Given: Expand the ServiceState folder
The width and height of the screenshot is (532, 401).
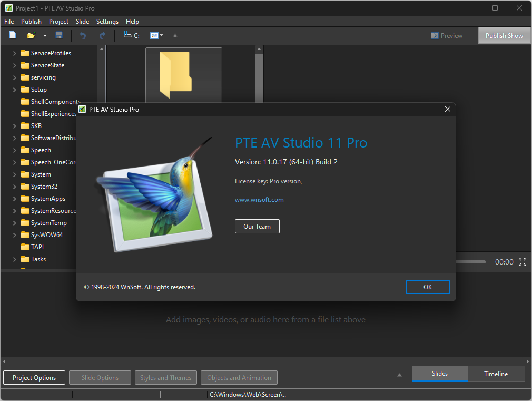Looking at the screenshot, I should pyautogui.click(x=14, y=65).
